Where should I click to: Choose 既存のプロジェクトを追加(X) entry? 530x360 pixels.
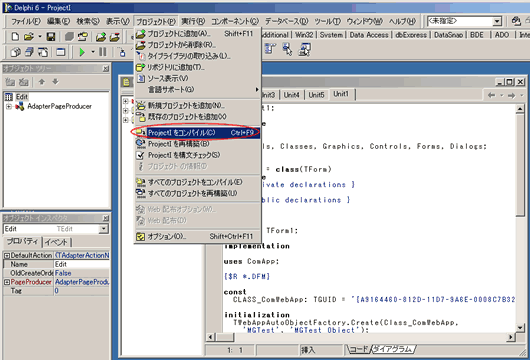197,117
